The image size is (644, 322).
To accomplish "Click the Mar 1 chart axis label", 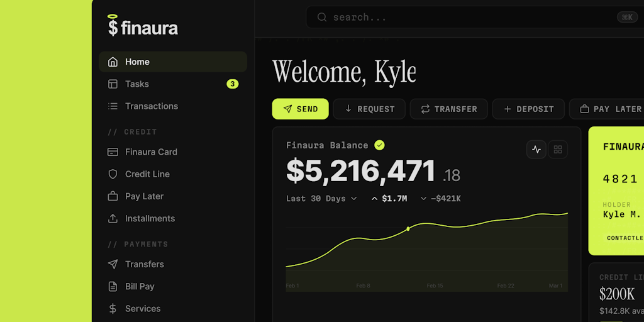I will [556, 286].
